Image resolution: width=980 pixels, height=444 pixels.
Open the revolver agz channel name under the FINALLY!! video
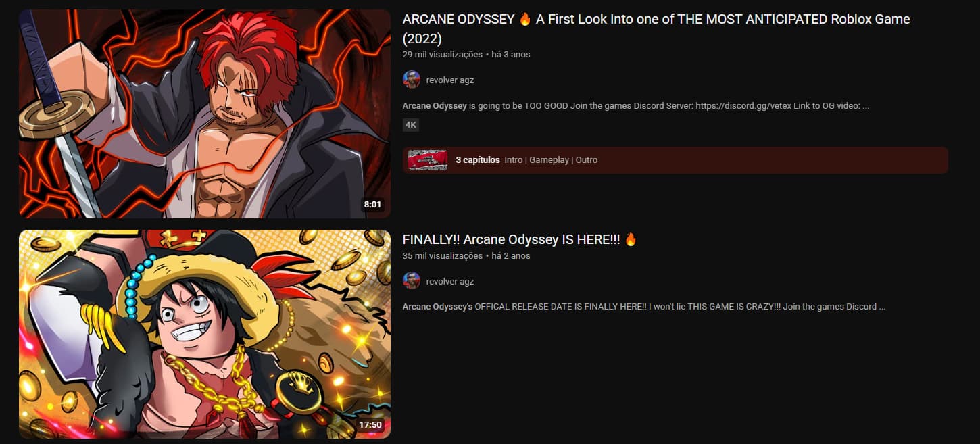(x=450, y=281)
